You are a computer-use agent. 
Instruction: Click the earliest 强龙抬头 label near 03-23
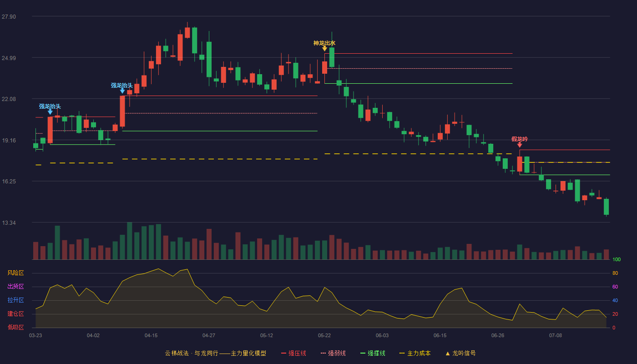tap(50, 106)
